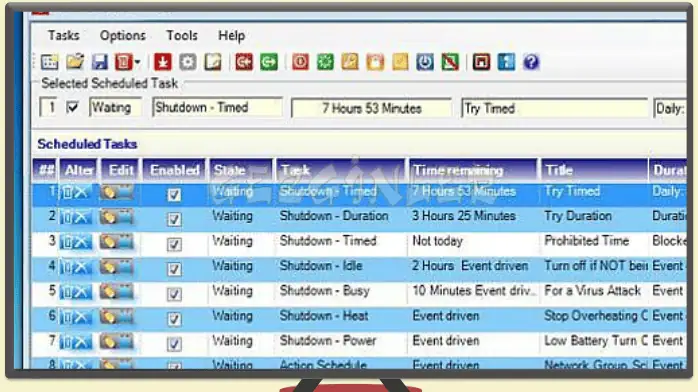Click the dark red window toolbar icon
Screen dimensions: 698x392
(481, 62)
